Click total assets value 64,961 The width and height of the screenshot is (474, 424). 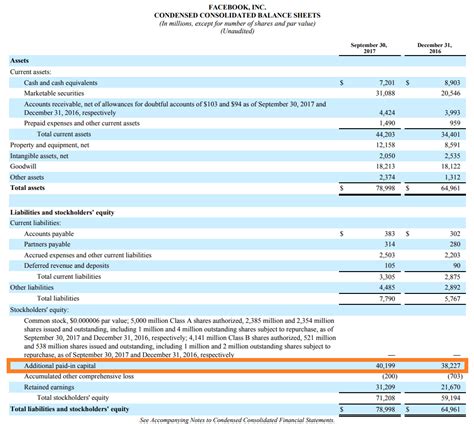click(451, 188)
